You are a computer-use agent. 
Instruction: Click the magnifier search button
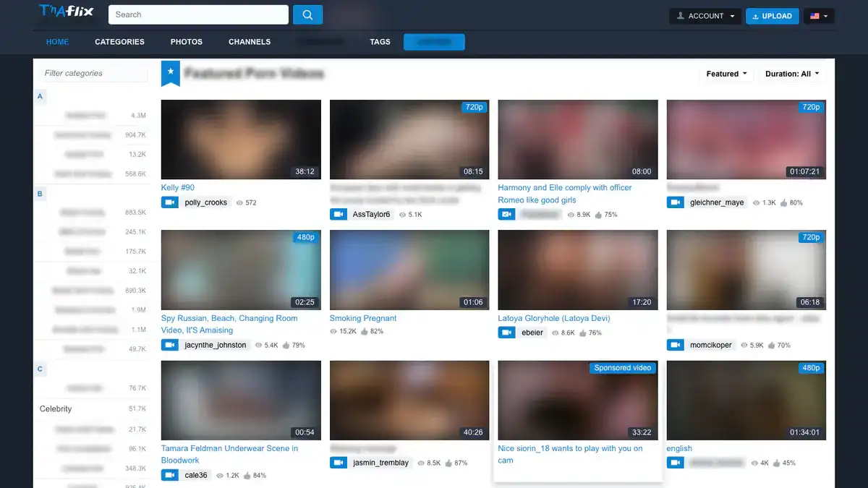click(x=308, y=14)
